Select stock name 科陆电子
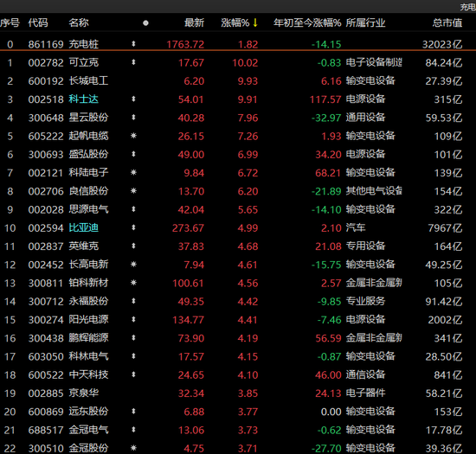The width and height of the screenshot is (476, 454). coord(88,173)
